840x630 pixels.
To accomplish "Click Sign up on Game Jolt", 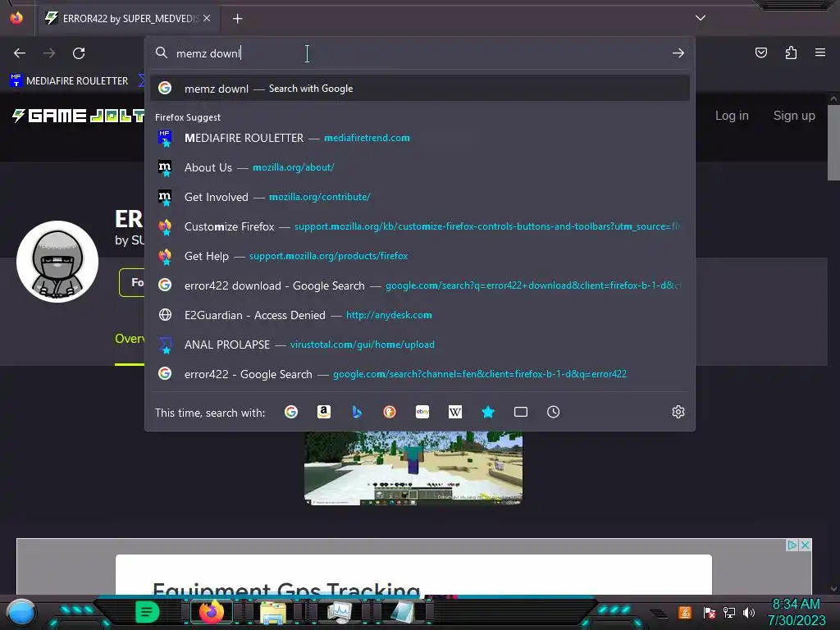I will coord(794,115).
